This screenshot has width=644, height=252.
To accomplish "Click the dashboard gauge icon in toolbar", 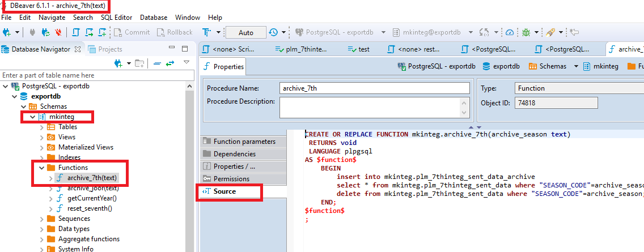I will (x=510, y=32).
